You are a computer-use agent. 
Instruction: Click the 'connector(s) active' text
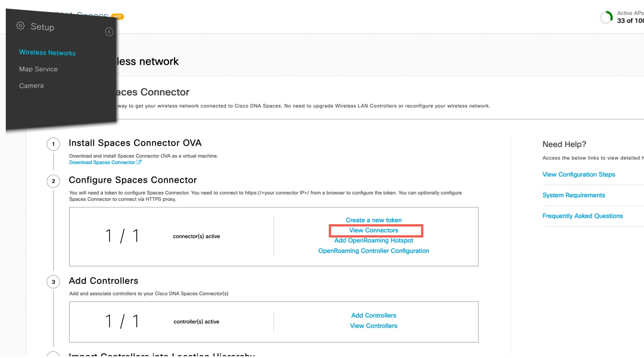196,237
